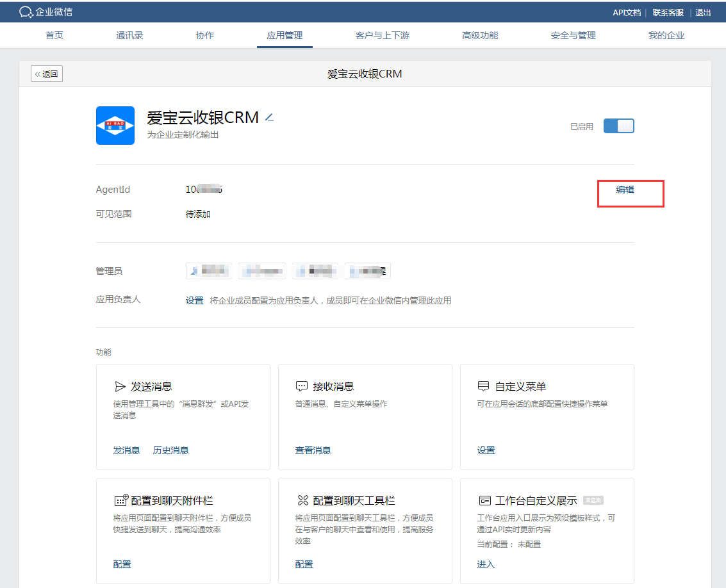The height and width of the screenshot is (588, 726).
Task: Open the API文档 link
Action: pos(627,13)
